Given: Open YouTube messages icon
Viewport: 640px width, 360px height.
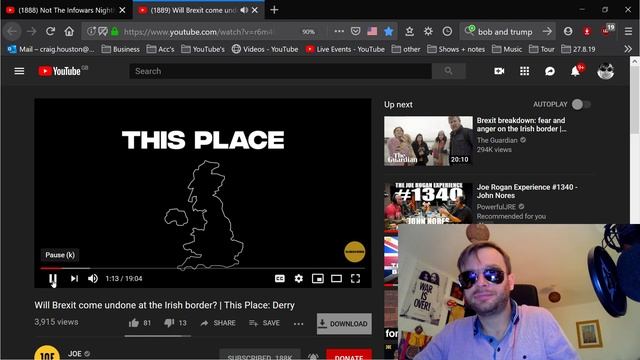Looking at the screenshot, I should 550,71.
